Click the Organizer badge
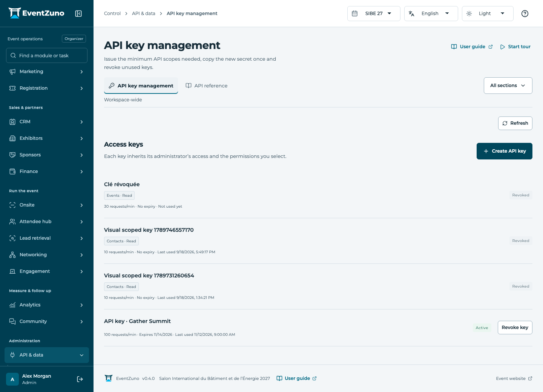The width and height of the screenshot is (543, 392). pyautogui.click(x=74, y=39)
